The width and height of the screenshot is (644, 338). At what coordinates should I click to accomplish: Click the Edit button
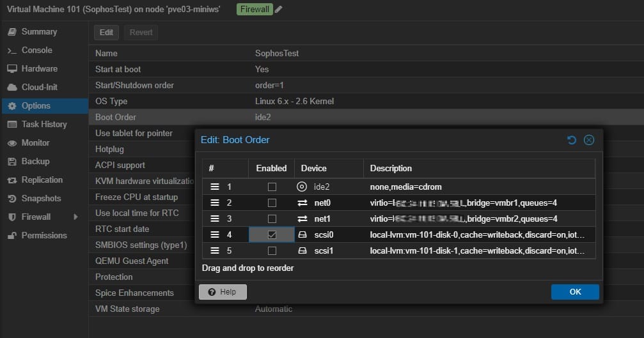point(106,33)
